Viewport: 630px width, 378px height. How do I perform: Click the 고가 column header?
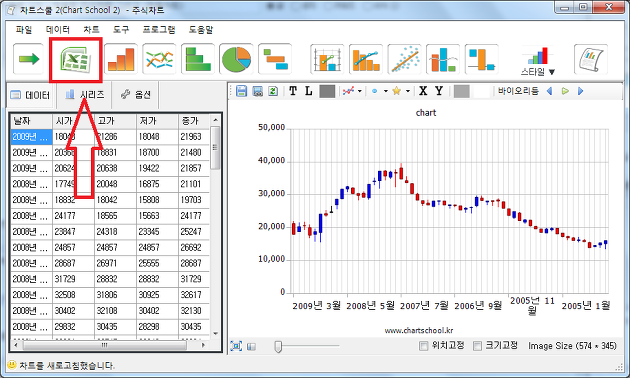coord(115,121)
